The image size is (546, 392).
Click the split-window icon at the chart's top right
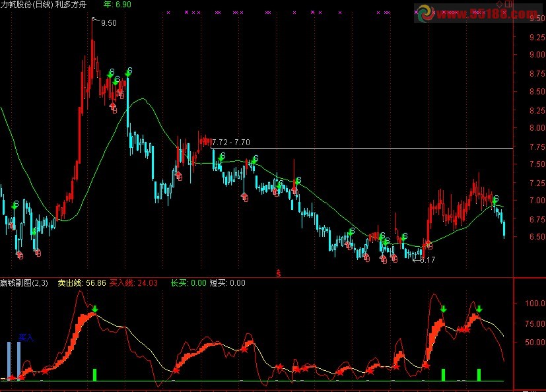pos(508,4)
